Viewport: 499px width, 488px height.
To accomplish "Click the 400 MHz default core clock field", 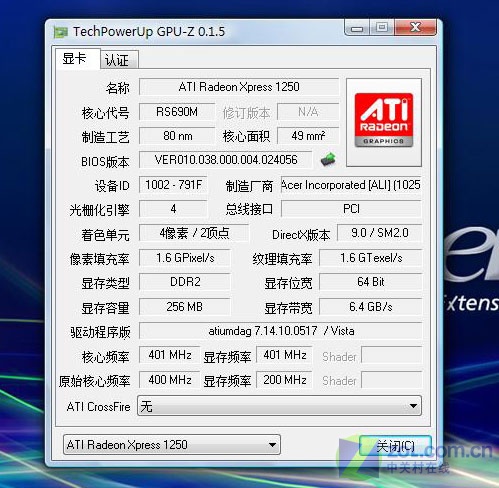I will tap(170, 380).
